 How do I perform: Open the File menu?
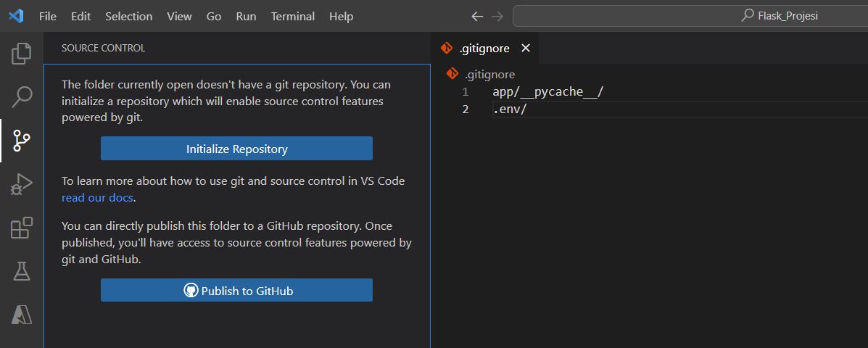click(x=47, y=16)
